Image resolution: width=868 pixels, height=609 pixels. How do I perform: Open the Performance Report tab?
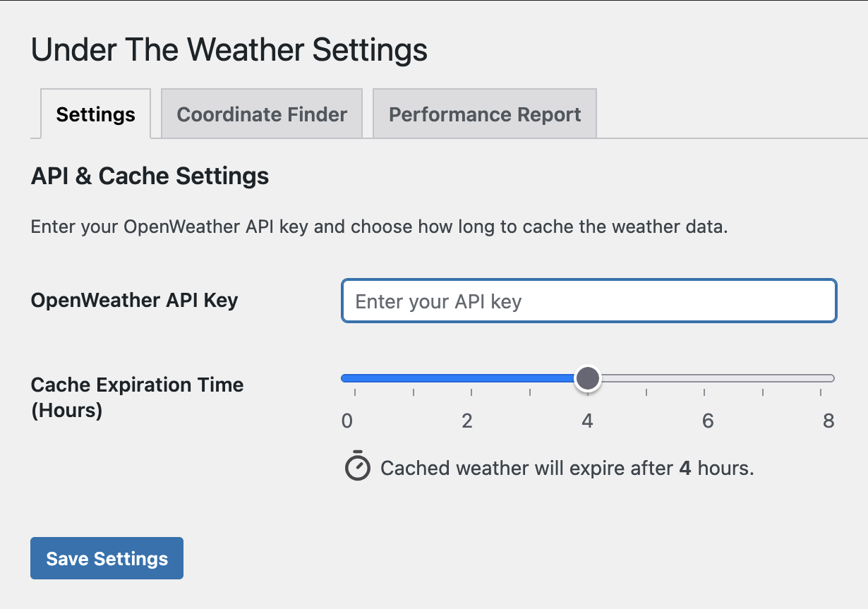485,114
